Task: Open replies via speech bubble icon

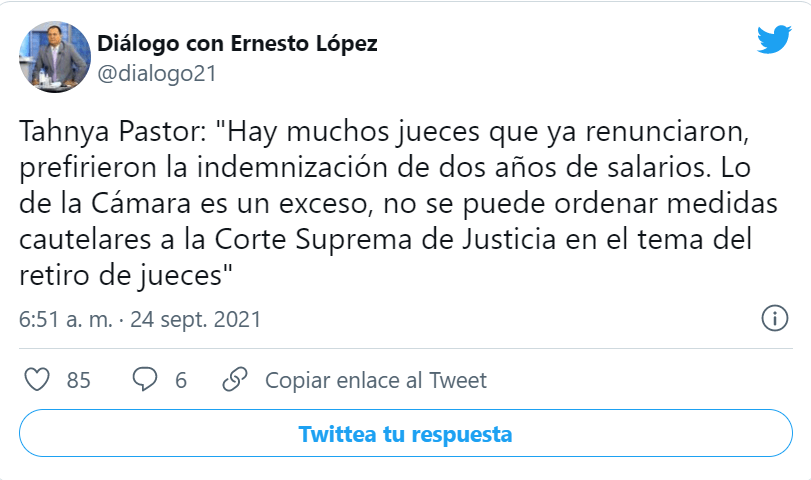Action: (144, 379)
